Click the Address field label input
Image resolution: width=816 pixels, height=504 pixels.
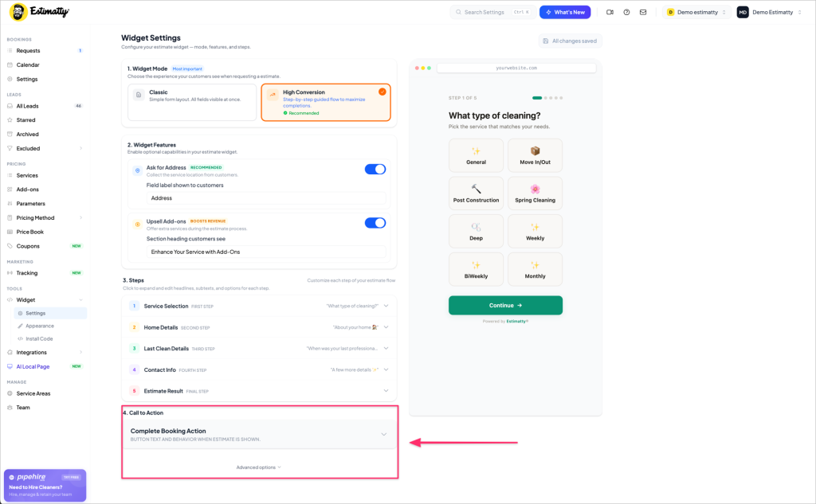[x=266, y=198]
